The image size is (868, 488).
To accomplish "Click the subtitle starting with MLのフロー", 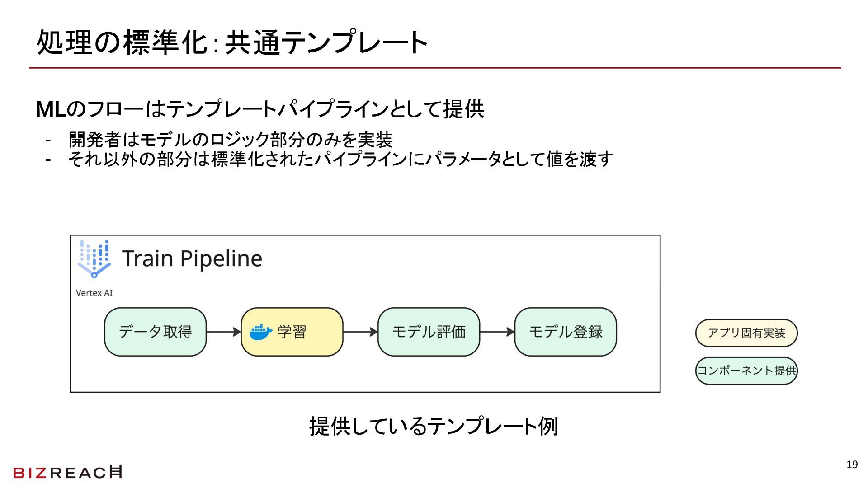I will coord(260,109).
